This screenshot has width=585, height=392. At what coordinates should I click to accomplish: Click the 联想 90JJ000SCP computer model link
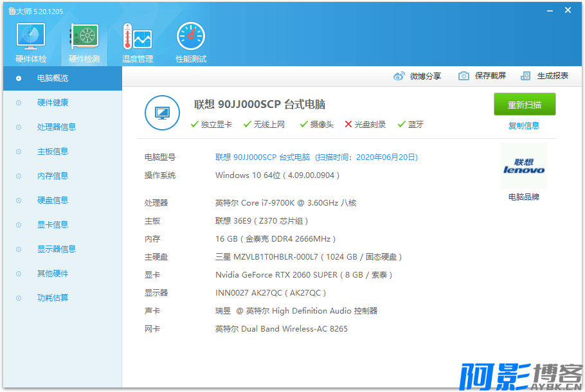(262, 157)
